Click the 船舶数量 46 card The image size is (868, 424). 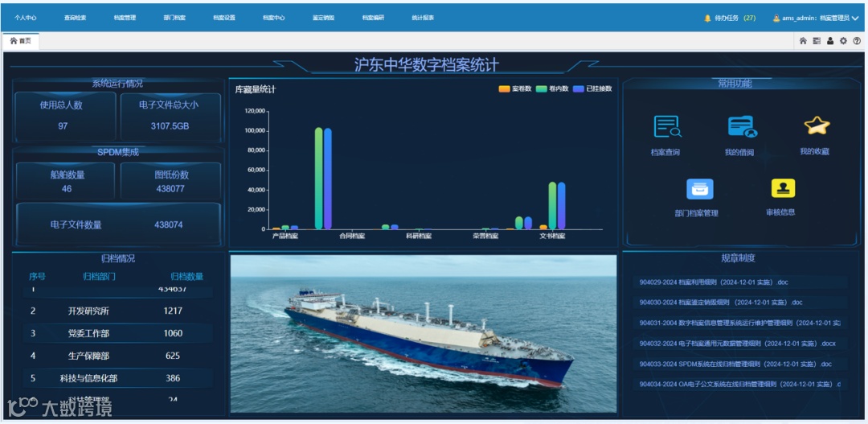click(65, 181)
